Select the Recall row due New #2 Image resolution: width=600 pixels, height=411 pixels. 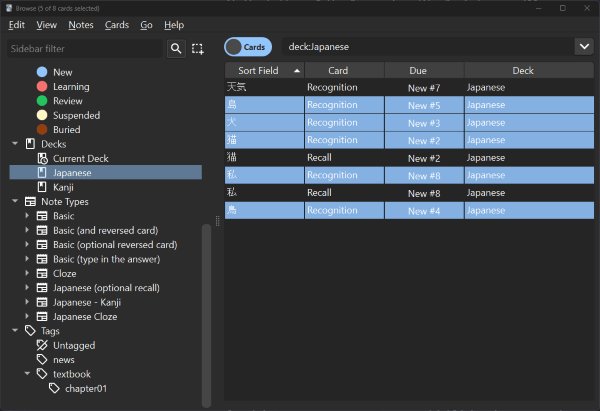click(x=409, y=158)
